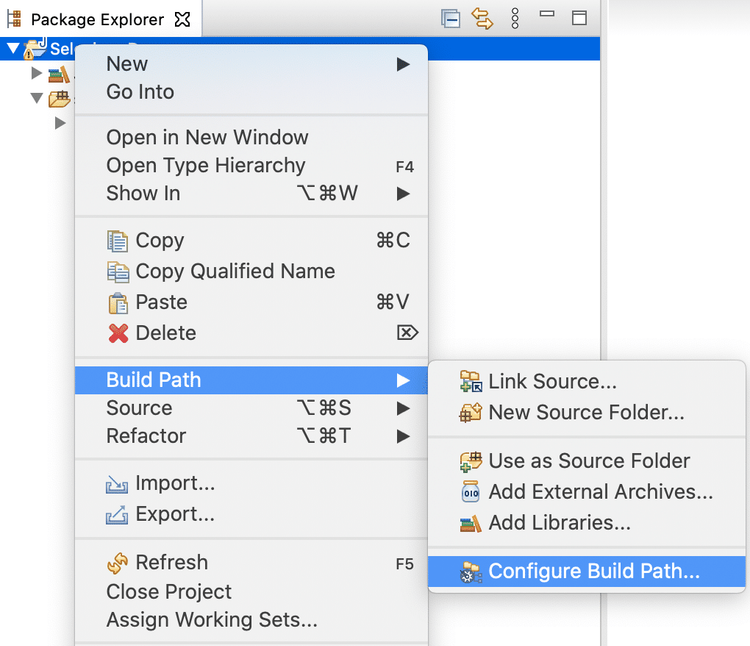This screenshot has height=646, width=750.
Task: Close the Package Explorer tab
Action: coord(182,19)
